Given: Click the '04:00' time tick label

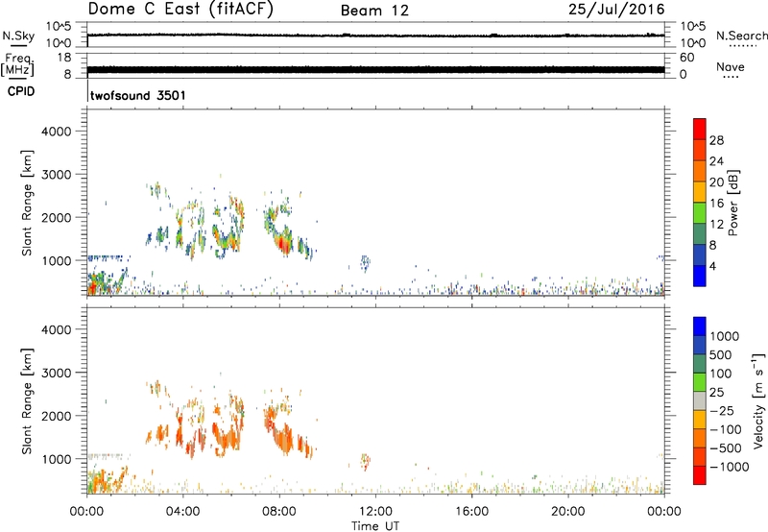Looking at the screenshot, I should (183, 512).
